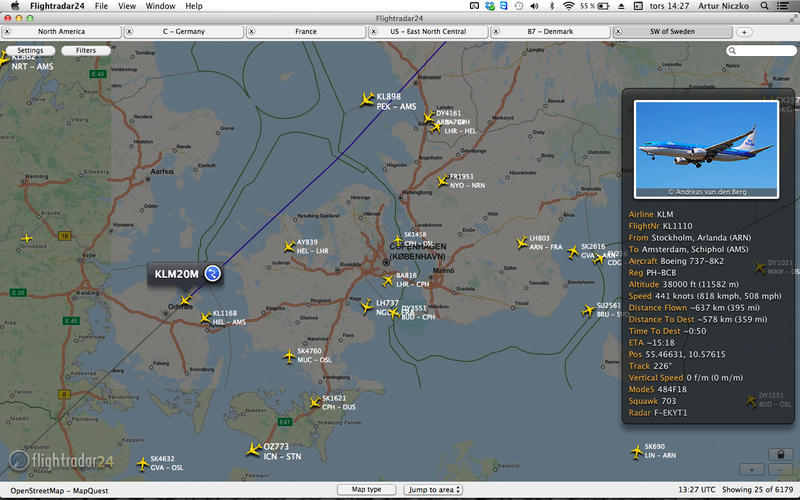Viewport: 800px width, 500px height.
Task: Toggle the map lock icon
Action: coord(781,454)
